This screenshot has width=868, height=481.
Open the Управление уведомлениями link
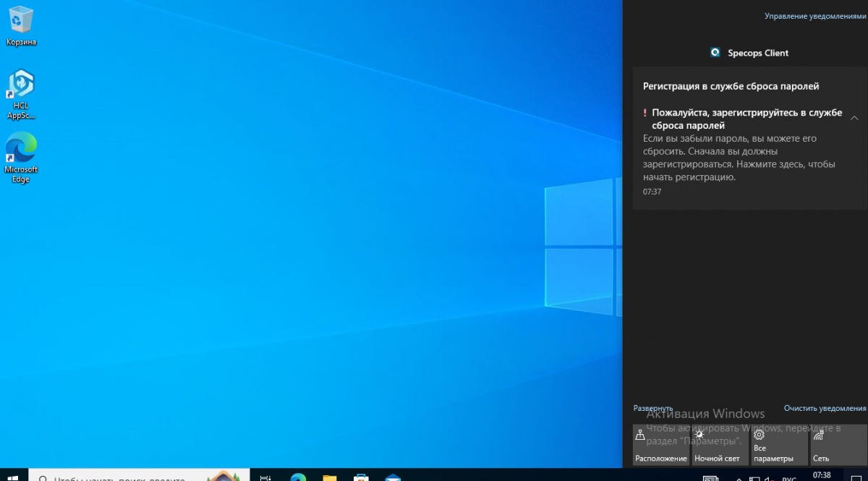(x=814, y=15)
